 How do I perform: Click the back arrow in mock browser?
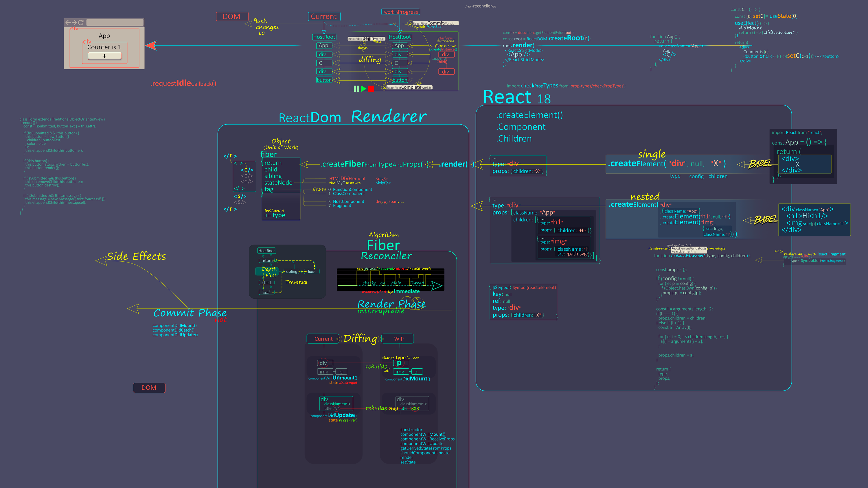tap(68, 23)
